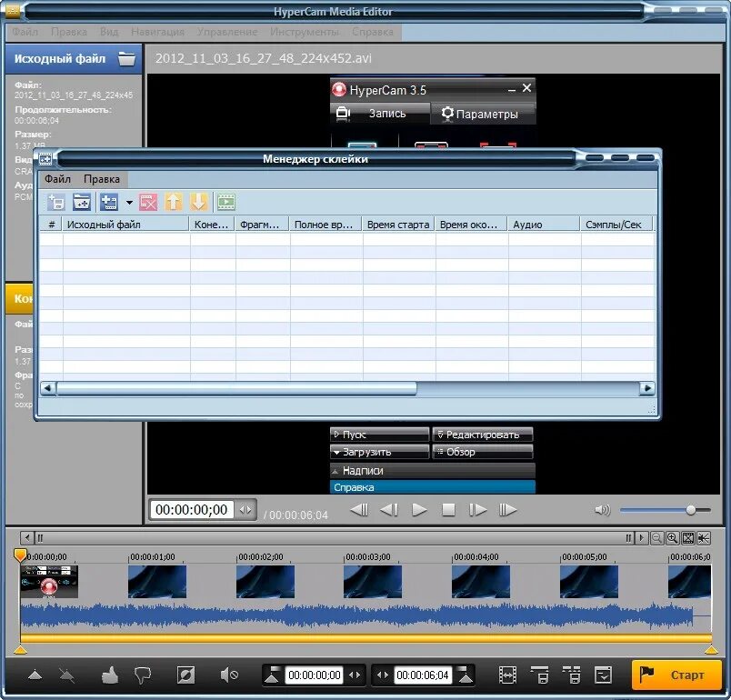Click the join manager horizontal scrollbar thumb
Screen dimensions: 731x700
236,388
